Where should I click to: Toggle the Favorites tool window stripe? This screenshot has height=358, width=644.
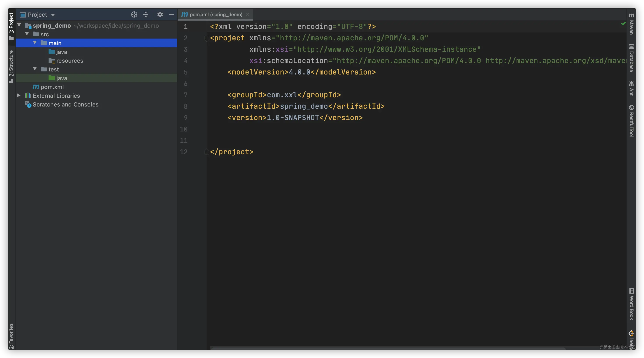tap(11, 336)
